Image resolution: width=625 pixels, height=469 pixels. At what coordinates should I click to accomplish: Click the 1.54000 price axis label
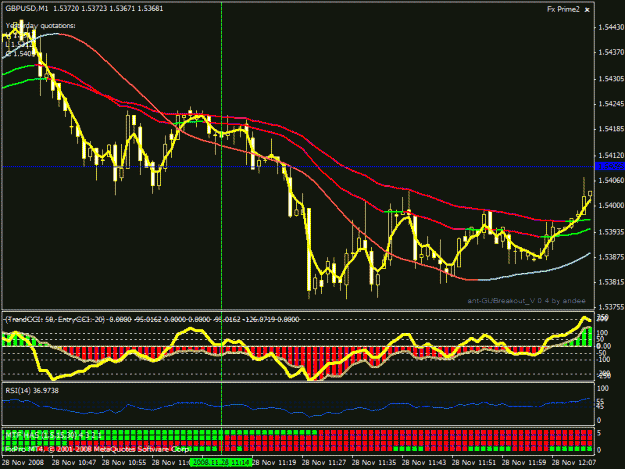(x=610, y=206)
